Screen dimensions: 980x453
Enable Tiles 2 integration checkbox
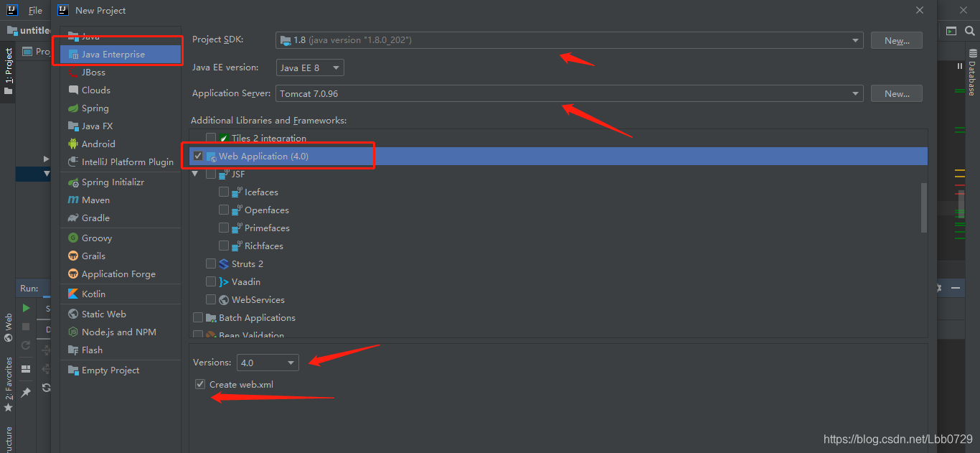[x=211, y=138]
